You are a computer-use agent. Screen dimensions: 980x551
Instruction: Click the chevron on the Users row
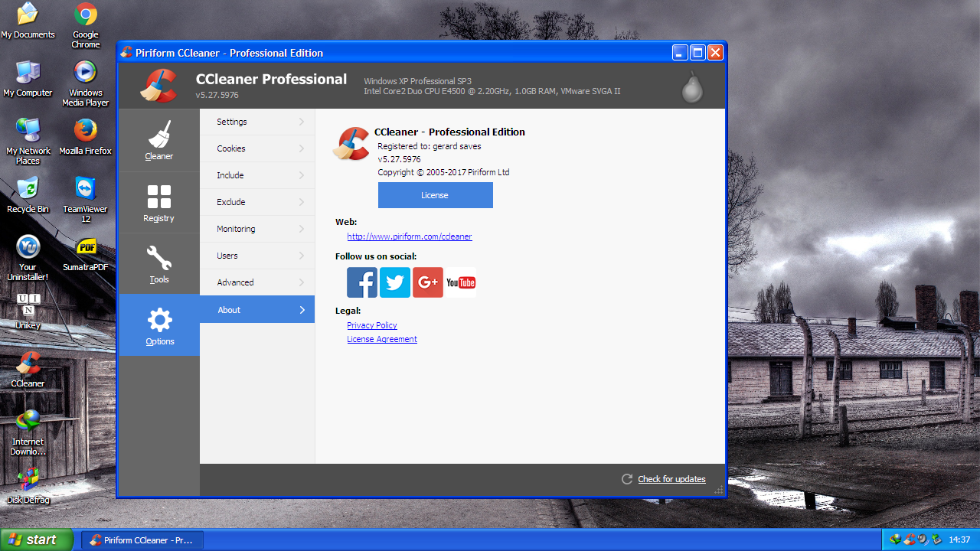click(302, 256)
